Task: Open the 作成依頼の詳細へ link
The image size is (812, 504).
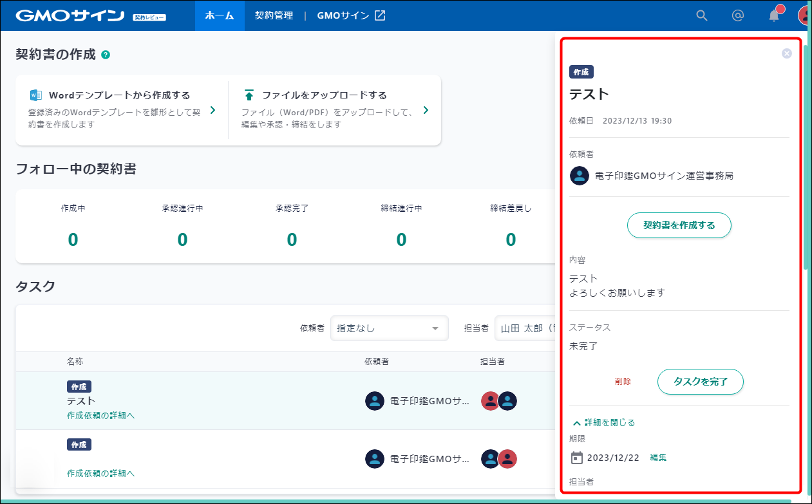Action: point(100,415)
